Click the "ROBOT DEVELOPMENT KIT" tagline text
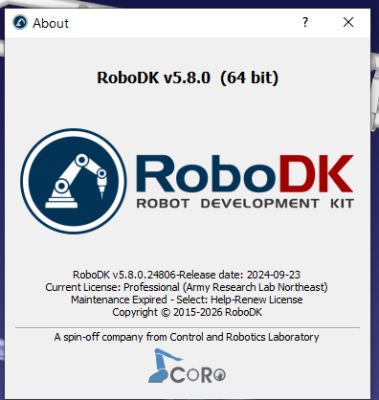Viewport: 379px width, 400px height. 245,203
